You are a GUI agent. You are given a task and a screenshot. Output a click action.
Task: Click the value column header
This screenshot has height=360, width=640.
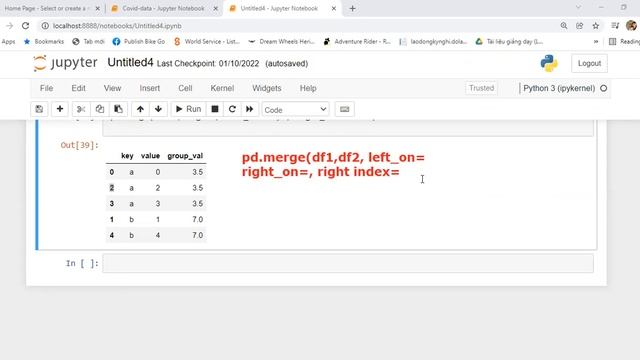[x=150, y=156]
